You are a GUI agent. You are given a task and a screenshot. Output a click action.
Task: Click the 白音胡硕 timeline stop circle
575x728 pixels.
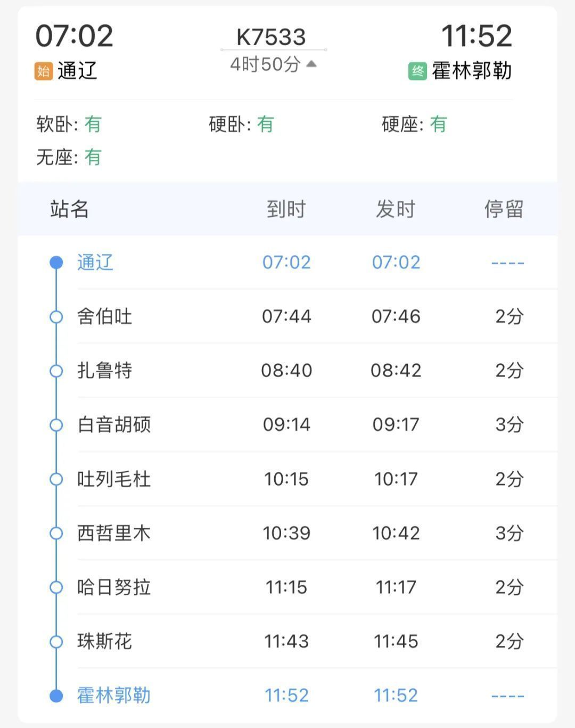tap(56, 425)
